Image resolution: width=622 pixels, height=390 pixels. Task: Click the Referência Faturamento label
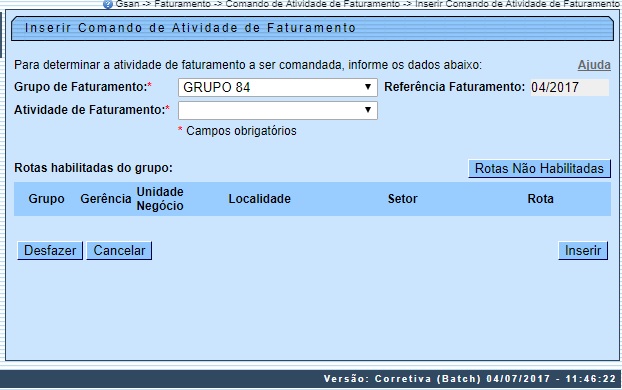point(455,87)
